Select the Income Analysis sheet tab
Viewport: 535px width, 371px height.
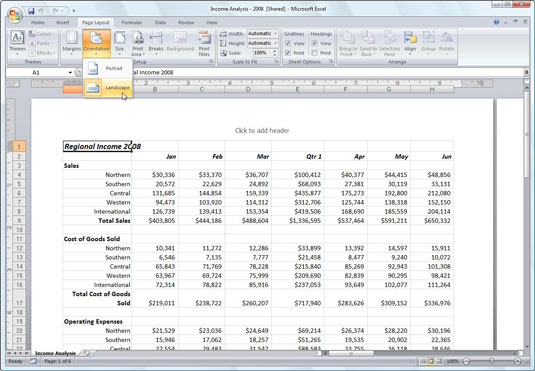[x=55, y=353]
